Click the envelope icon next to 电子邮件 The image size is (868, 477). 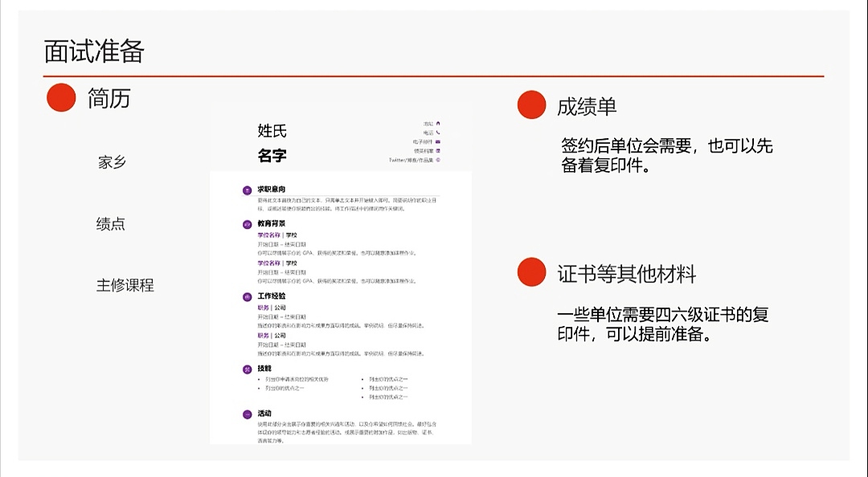[x=438, y=141]
